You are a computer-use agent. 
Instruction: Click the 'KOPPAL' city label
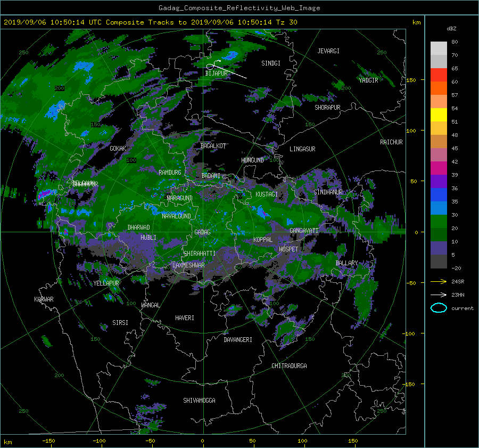click(x=263, y=240)
